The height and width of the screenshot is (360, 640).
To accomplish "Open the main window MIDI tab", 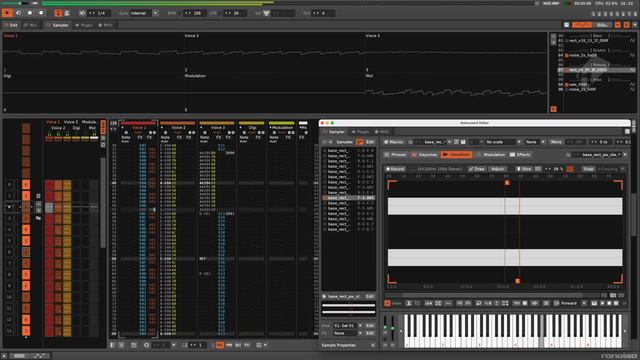I will pyautogui.click(x=105, y=25).
